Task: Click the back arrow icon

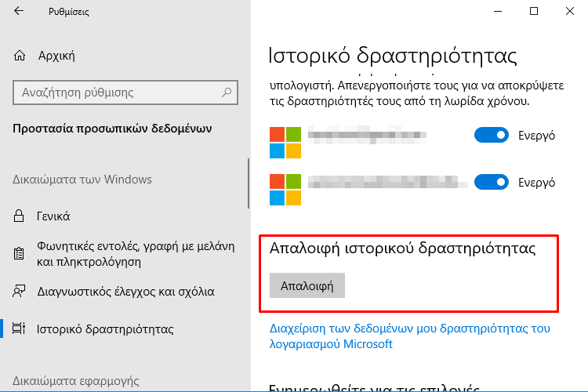Action: [19, 11]
